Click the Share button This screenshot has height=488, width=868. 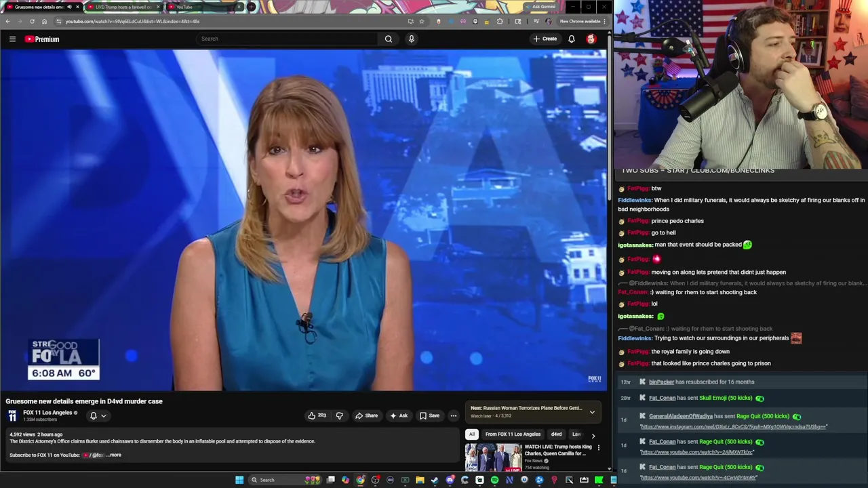[x=367, y=415]
